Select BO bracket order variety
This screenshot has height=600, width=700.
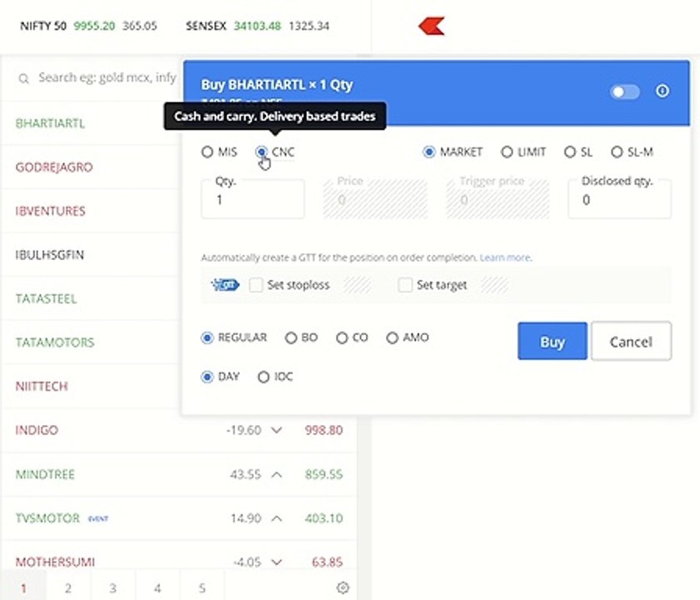coord(291,337)
